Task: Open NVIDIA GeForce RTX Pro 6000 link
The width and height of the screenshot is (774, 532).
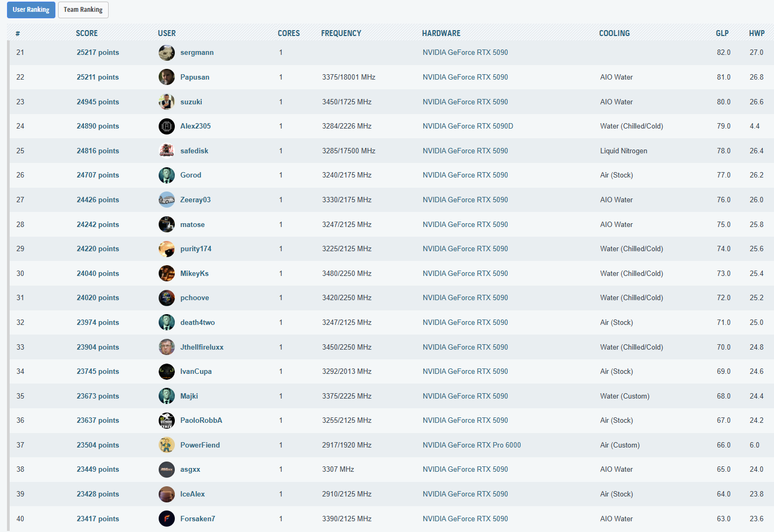Action: click(471, 445)
